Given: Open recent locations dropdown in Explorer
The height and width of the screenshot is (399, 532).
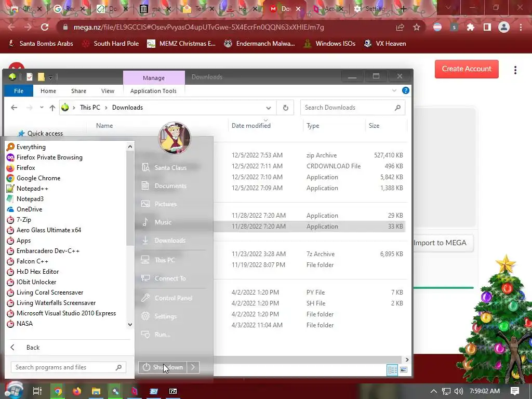Looking at the screenshot, I should tap(42, 108).
